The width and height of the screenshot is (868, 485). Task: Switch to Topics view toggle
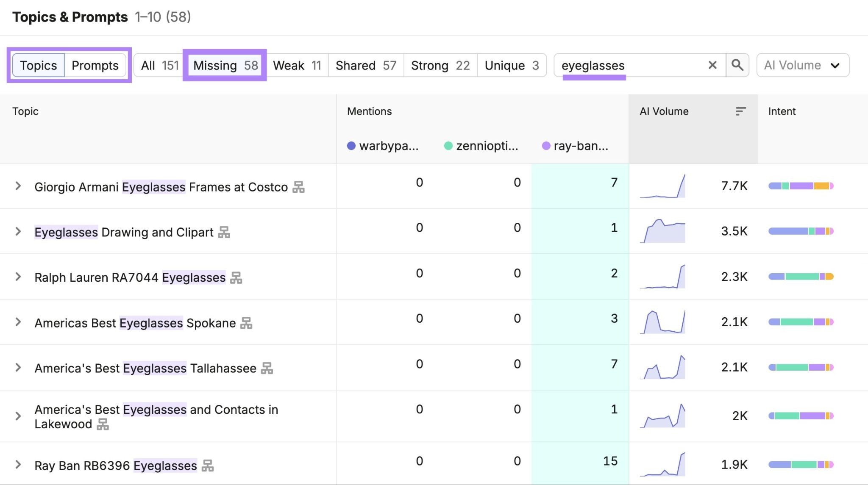coord(38,65)
